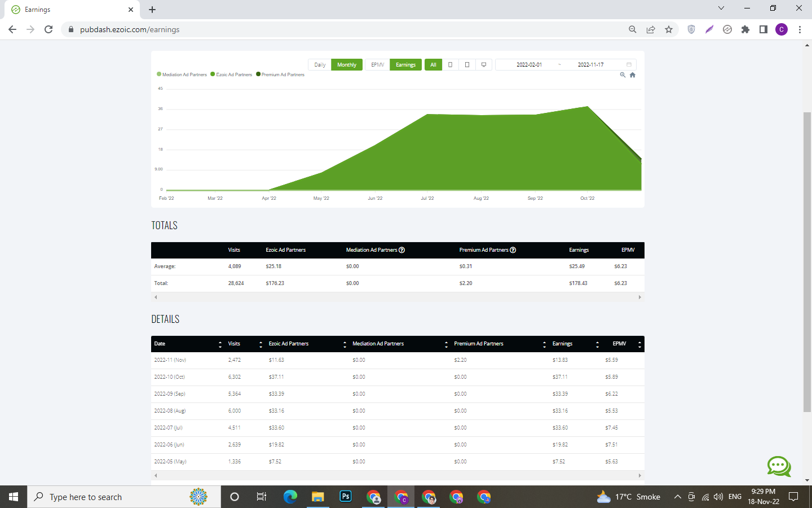Click total earnings value $178.43

pos(578,283)
